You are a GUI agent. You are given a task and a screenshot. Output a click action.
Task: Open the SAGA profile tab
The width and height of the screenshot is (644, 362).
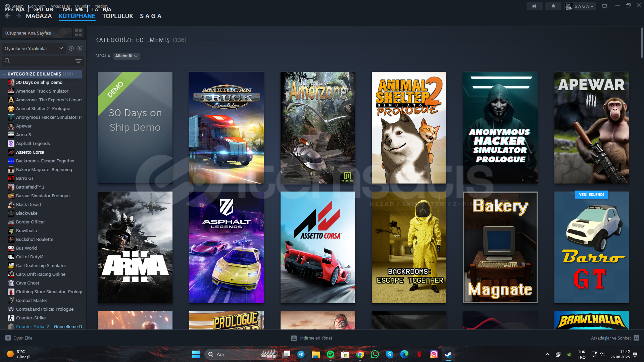(x=151, y=16)
